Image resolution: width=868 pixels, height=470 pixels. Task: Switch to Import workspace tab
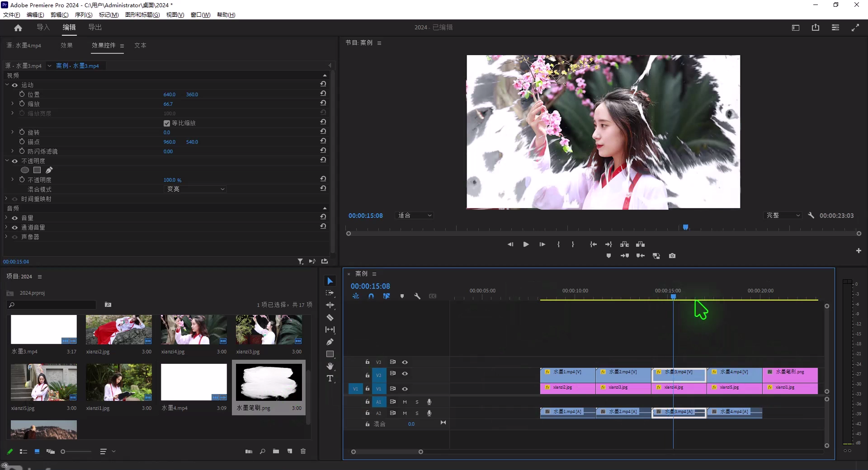pos(43,28)
